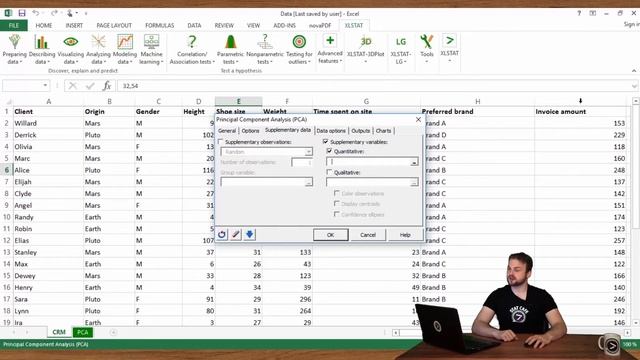Viewport: 640px width, 360px height.
Task: Click the reset icon in PCA dialog
Action: [222, 234]
